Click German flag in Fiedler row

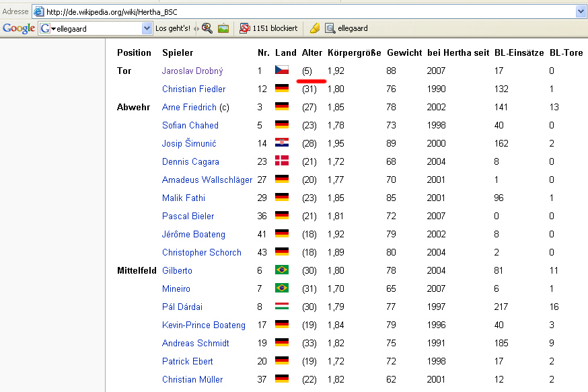282,88
